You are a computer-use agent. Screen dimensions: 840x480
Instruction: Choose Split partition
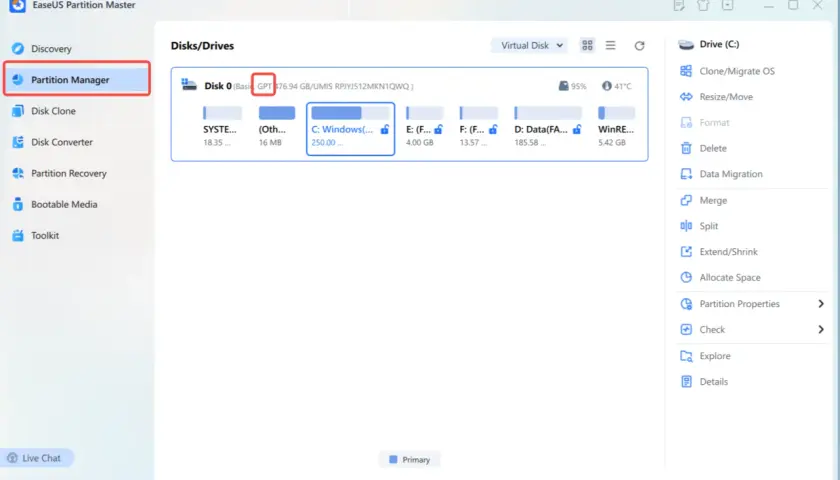click(708, 226)
